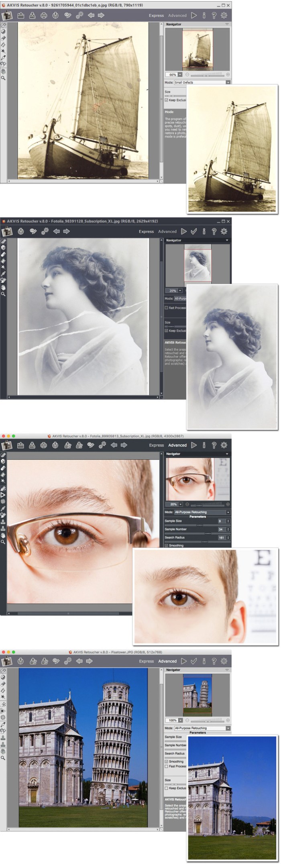Click Sample Size stepper in eye photo window
281x868 pixels.
tap(228, 521)
